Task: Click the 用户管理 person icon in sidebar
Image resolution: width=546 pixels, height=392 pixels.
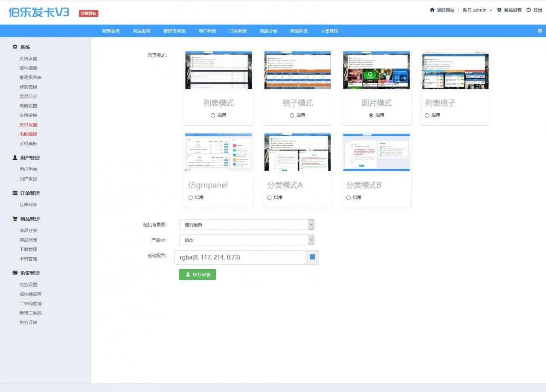Action: (x=15, y=158)
